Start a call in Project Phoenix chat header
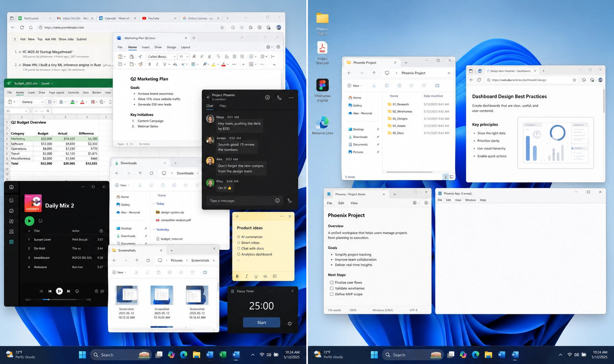This screenshot has width=614, height=364. point(279,98)
